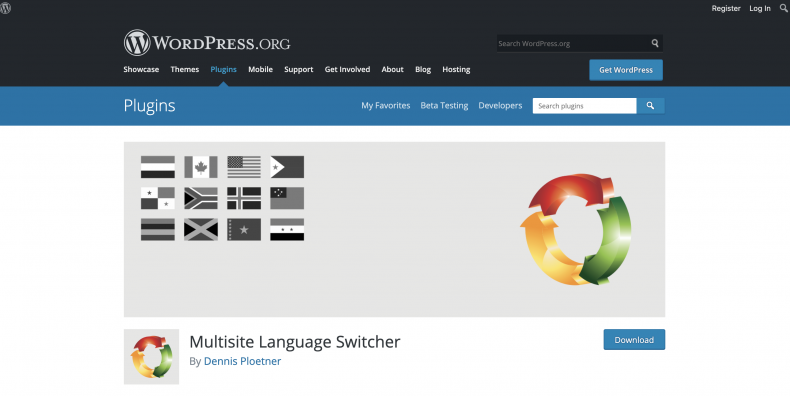Open the Log In link

(x=760, y=8)
